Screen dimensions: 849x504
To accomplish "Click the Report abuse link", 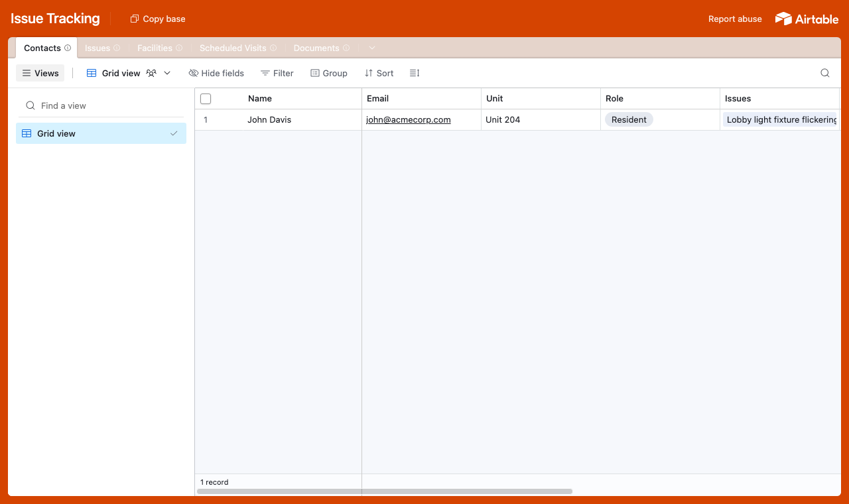I will point(735,19).
